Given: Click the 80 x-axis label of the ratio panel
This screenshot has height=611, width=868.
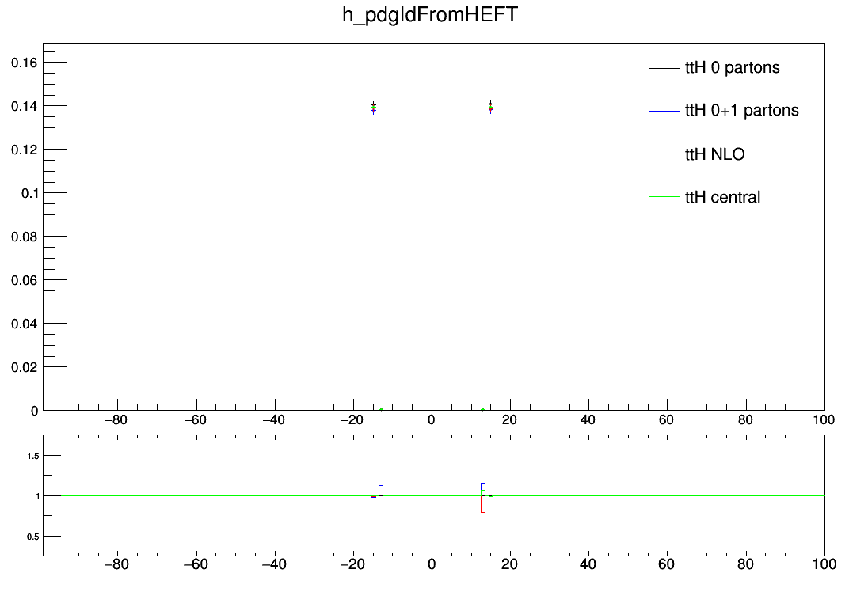Looking at the screenshot, I should click(745, 564).
